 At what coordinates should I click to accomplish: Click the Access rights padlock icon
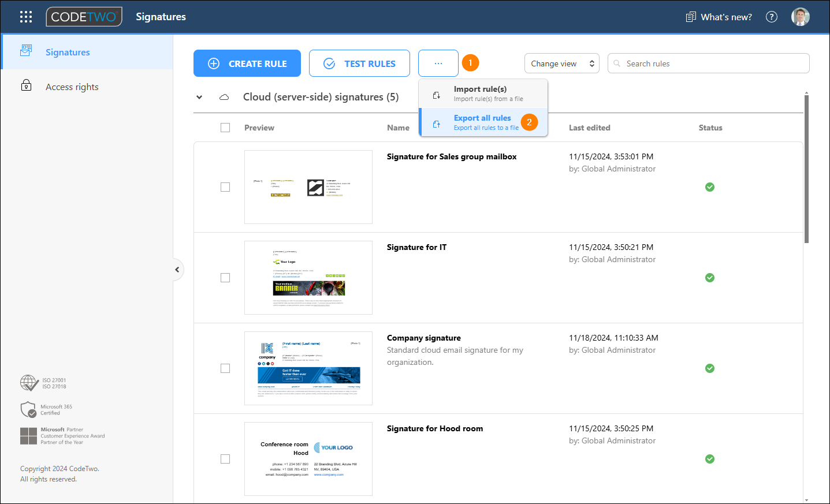click(x=26, y=85)
